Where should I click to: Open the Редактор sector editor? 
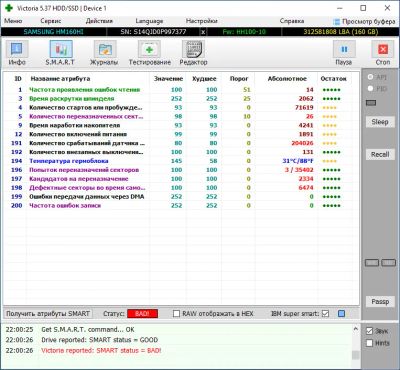[193, 53]
